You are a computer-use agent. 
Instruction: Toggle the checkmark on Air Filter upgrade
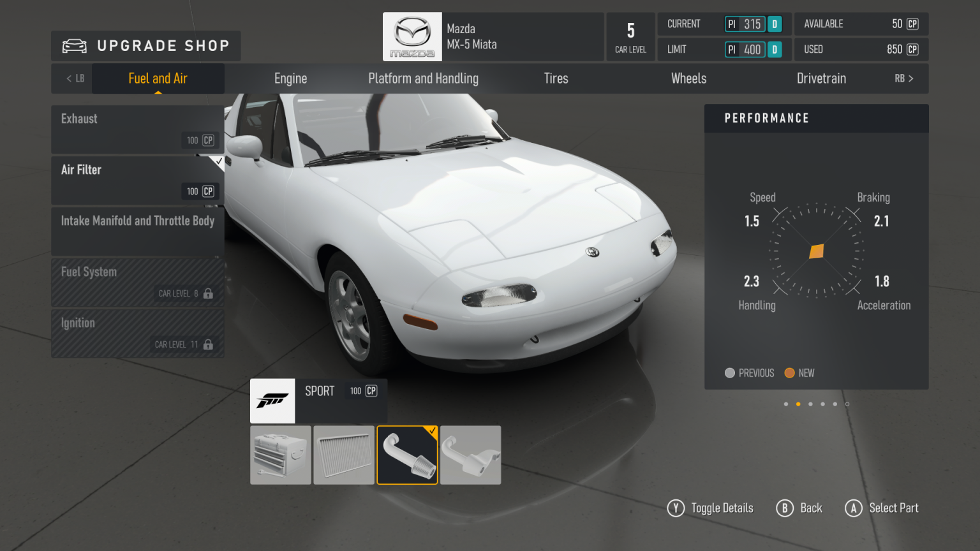[x=219, y=162]
